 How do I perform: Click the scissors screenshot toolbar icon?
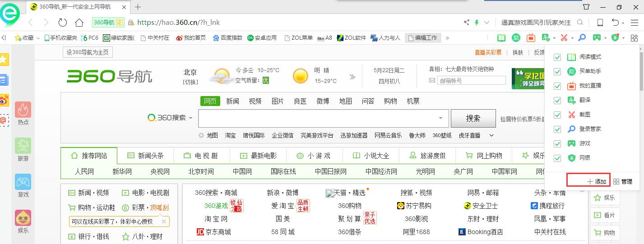[564, 38]
